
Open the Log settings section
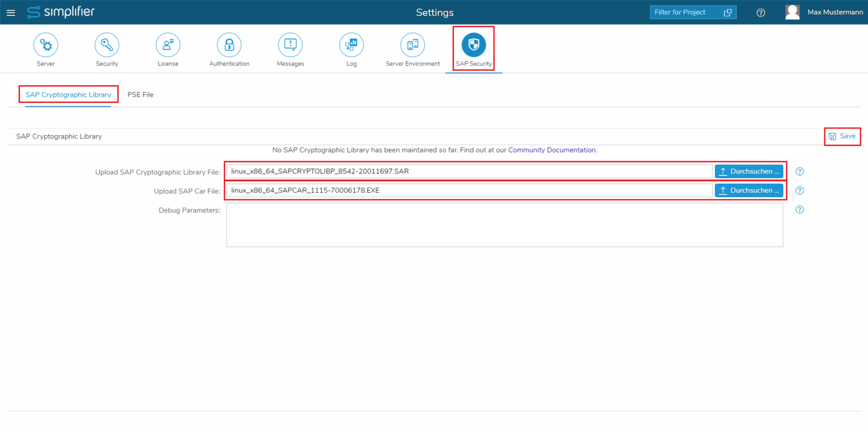351,49
